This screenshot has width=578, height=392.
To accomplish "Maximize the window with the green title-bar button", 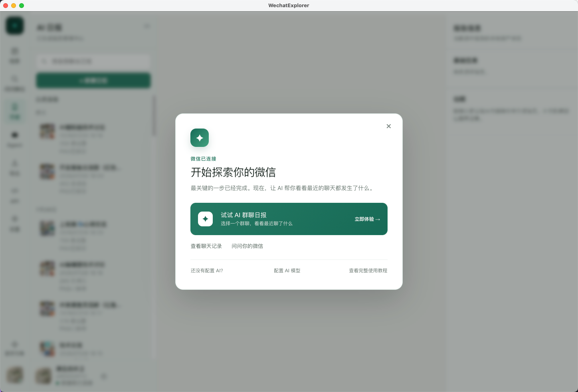I will pyautogui.click(x=22, y=6).
